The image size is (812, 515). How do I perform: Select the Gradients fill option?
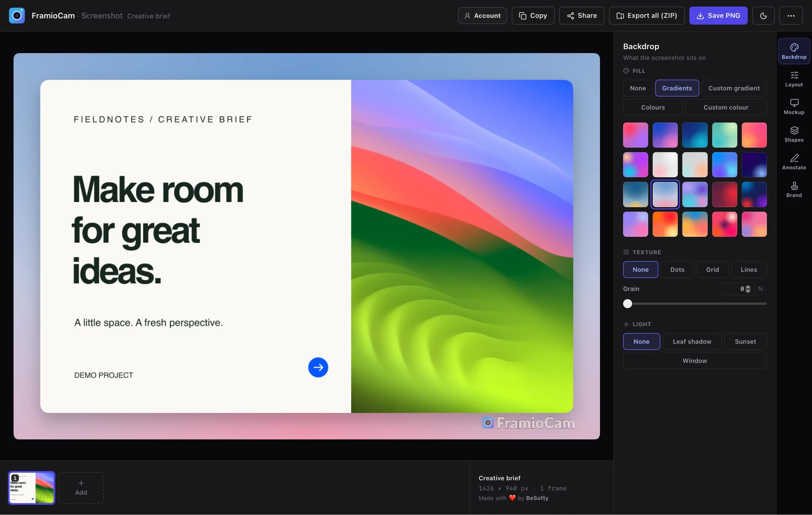click(677, 88)
